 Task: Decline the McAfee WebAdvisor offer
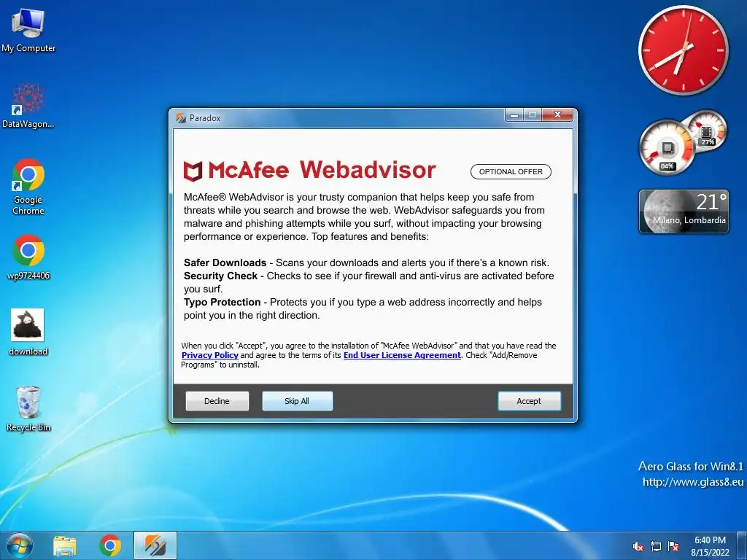point(217,401)
